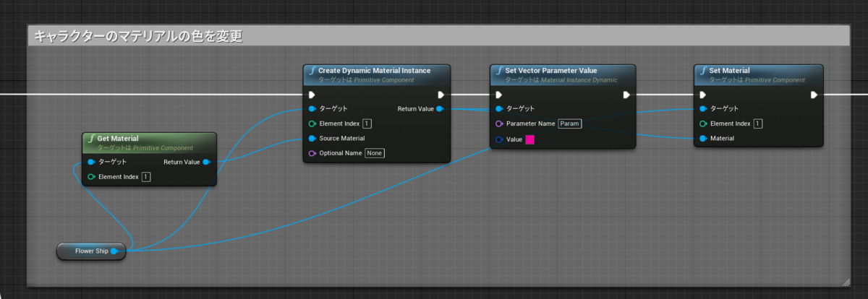Select the magenta Value color swatch

(x=529, y=139)
